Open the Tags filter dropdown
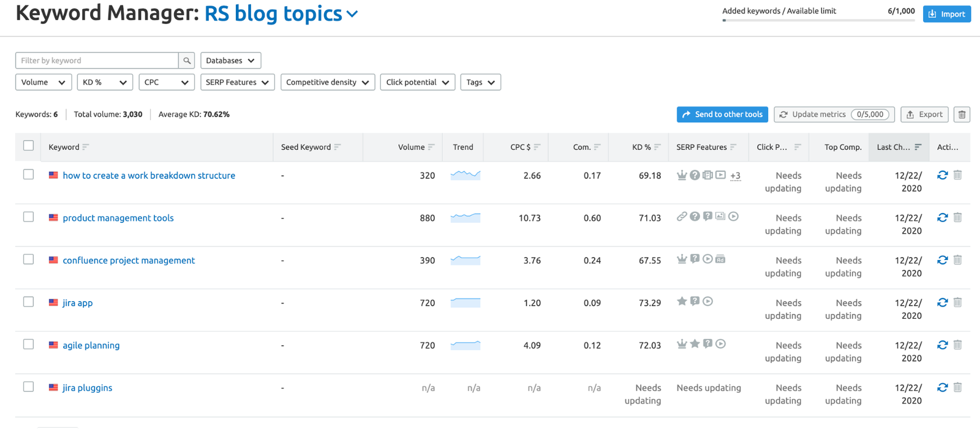Image resolution: width=980 pixels, height=429 pixels. tap(481, 82)
